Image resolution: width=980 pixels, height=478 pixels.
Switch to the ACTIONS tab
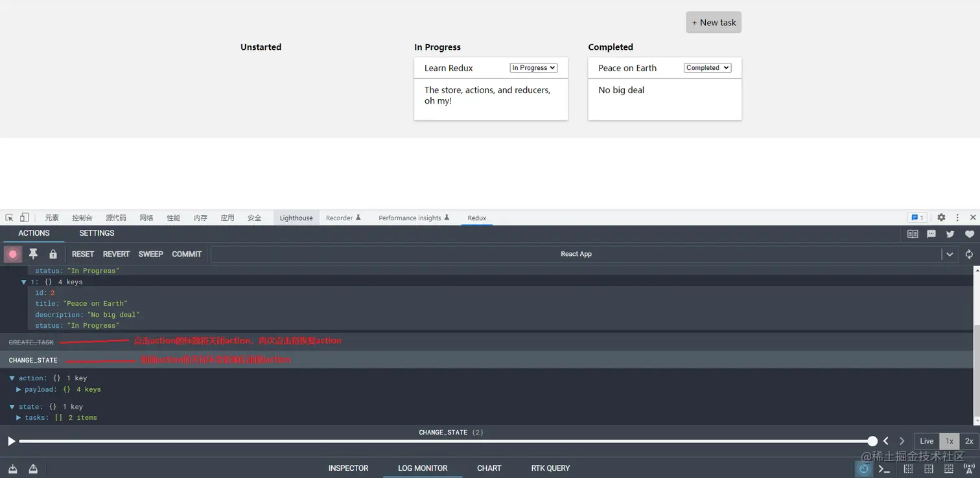coord(34,233)
